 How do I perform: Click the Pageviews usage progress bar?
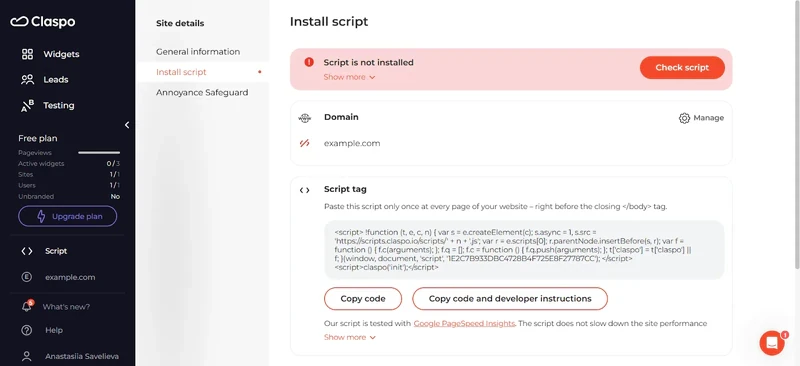pos(99,152)
